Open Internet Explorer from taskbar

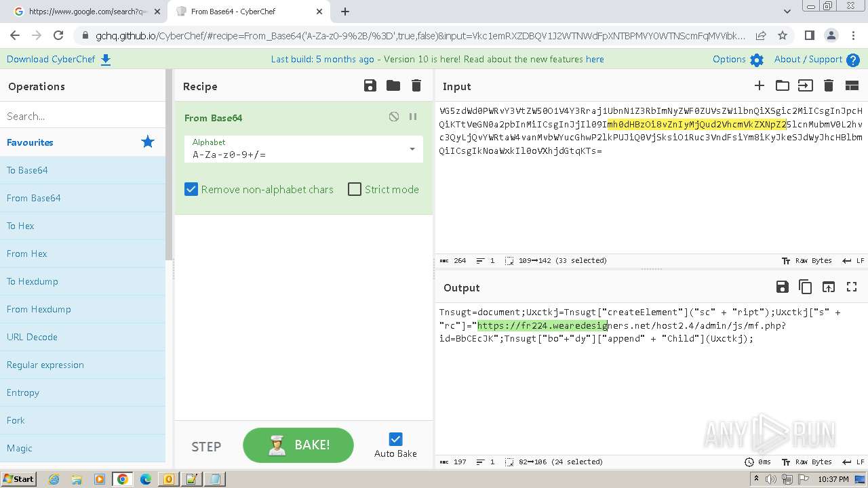[54, 479]
